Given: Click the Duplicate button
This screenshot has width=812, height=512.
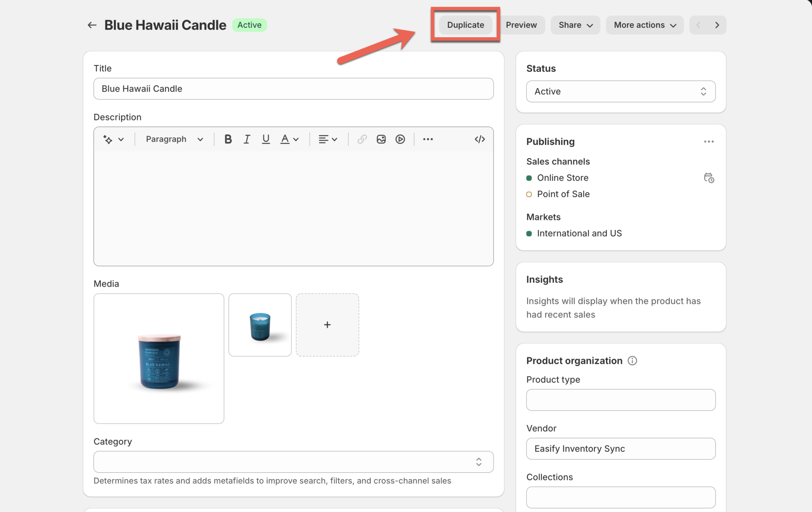Looking at the screenshot, I should click(x=465, y=25).
